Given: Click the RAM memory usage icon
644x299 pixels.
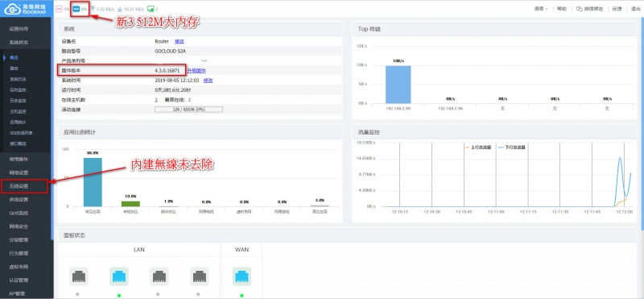Looking at the screenshot, I should pos(76,9).
